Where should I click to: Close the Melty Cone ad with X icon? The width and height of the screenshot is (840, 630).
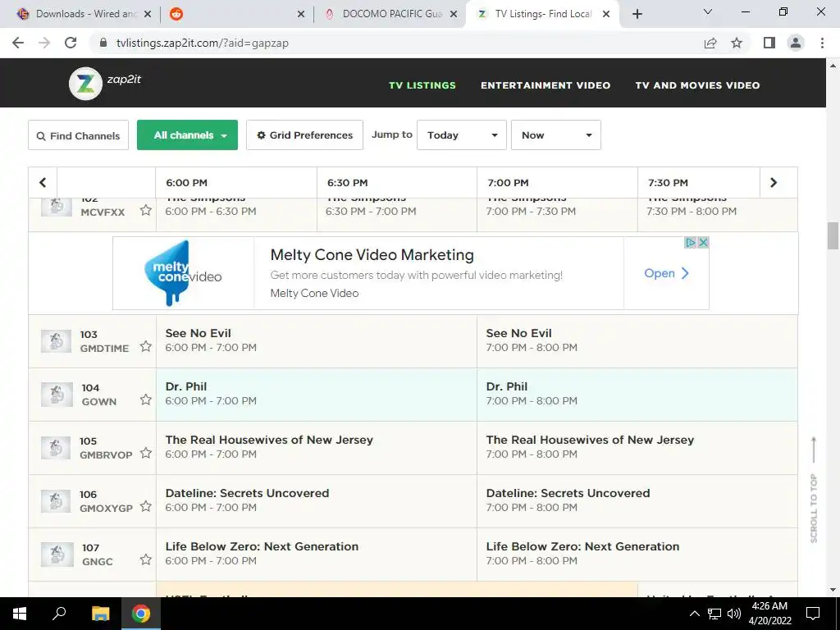click(x=703, y=243)
